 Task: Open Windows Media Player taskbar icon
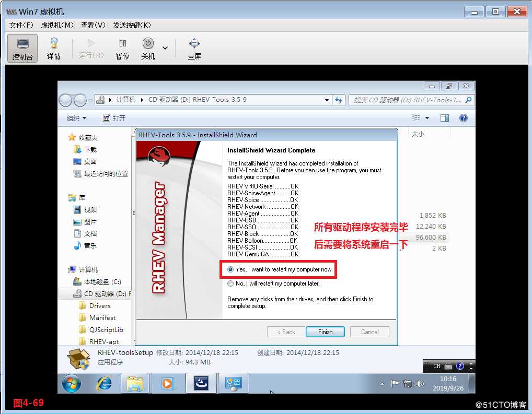[168, 384]
